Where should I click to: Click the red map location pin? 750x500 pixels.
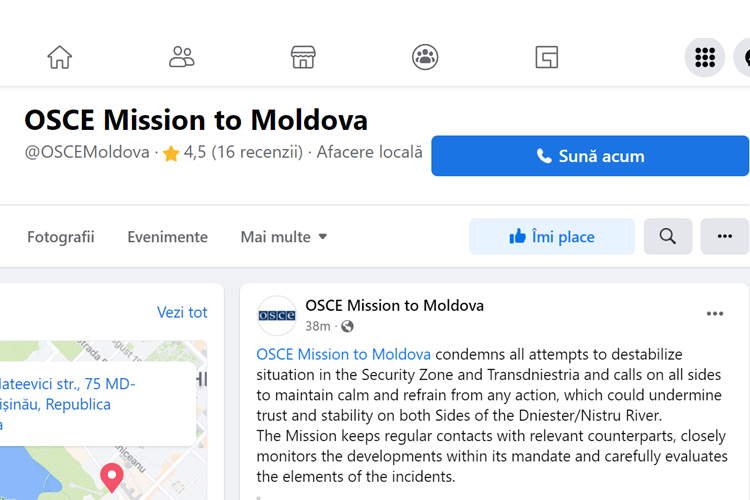[112, 478]
